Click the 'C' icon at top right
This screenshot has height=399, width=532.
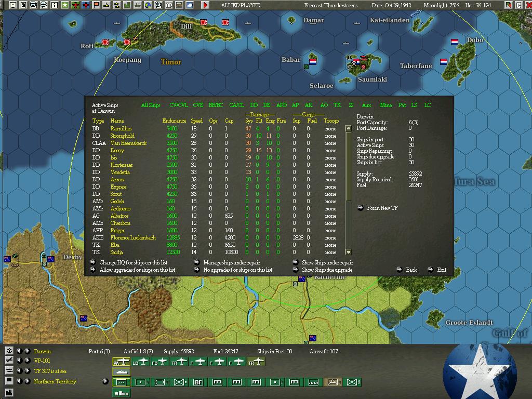(519, 5)
